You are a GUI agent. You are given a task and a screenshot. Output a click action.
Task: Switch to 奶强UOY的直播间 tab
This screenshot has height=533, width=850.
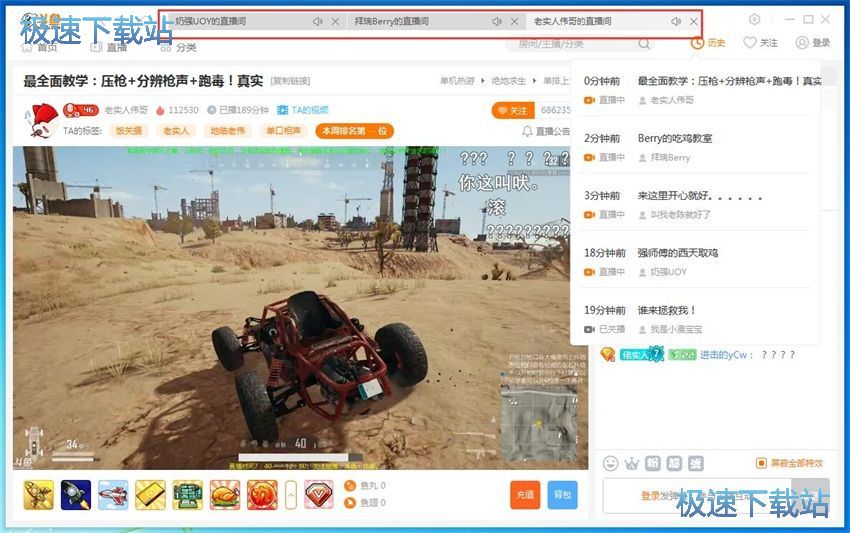(211, 22)
